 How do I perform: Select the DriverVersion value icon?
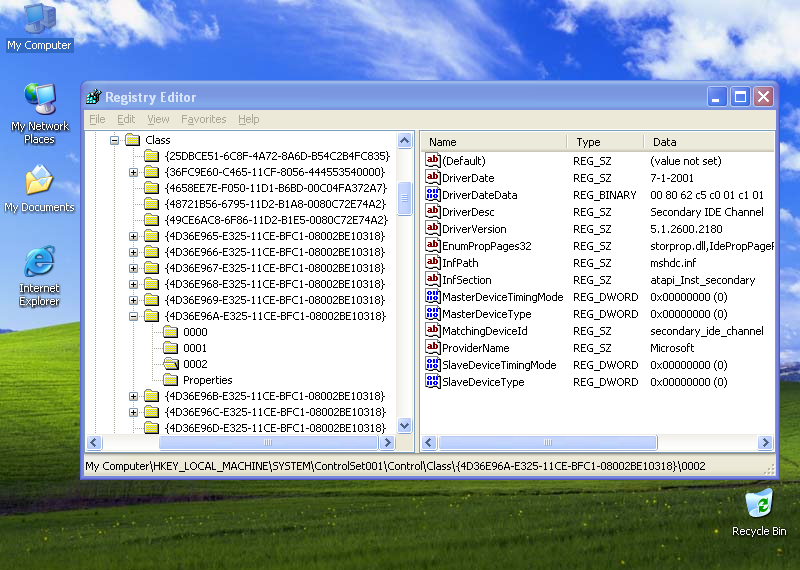click(432, 229)
